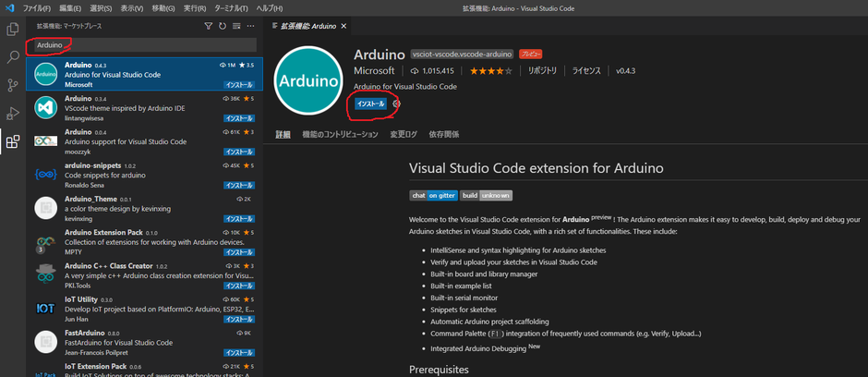868x377 pixels.
Task: Select the Microsoft Arduino 0.4.3 extension icon
Action: coord(45,74)
